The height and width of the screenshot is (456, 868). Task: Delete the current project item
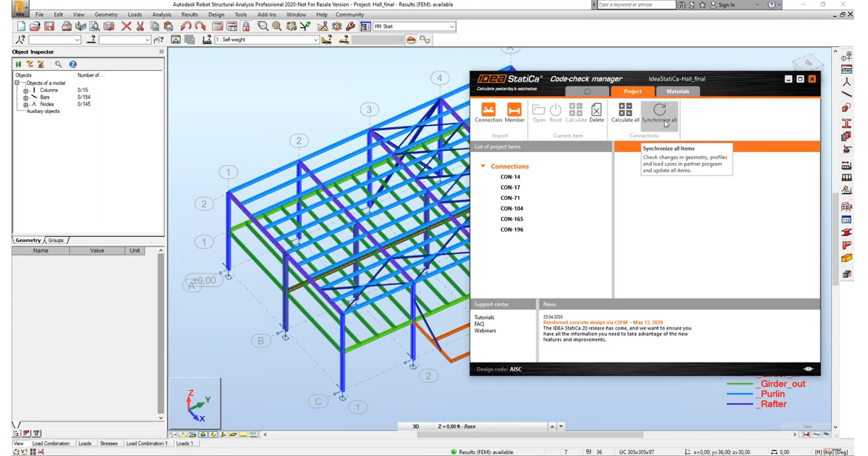[596, 110]
